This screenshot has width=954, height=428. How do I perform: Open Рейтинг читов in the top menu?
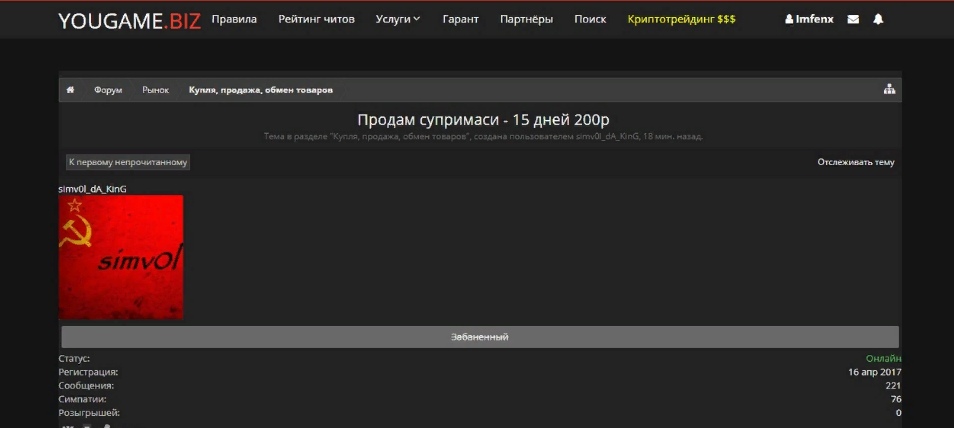pyautogui.click(x=316, y=19)
